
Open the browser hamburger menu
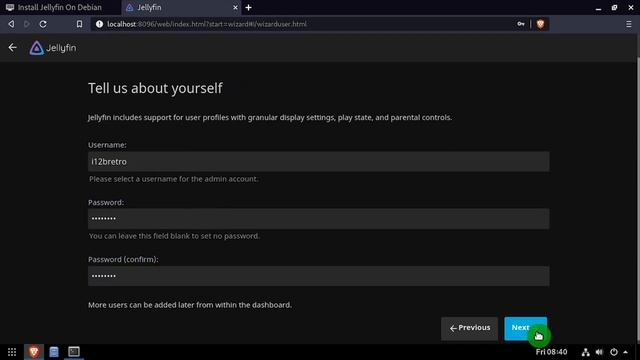point(629,24)
